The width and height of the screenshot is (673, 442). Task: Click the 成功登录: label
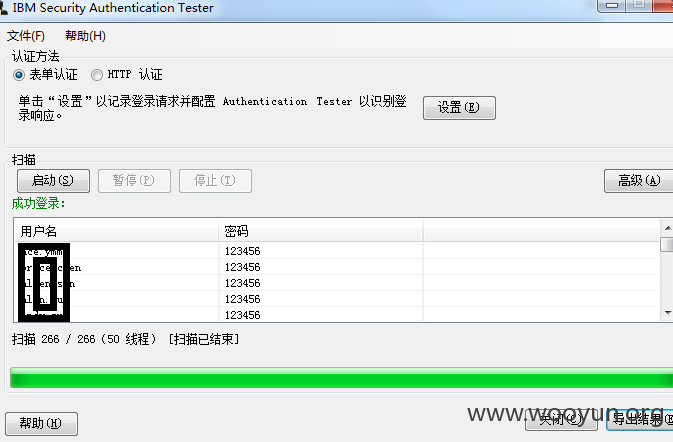click(x=38, y=203)
